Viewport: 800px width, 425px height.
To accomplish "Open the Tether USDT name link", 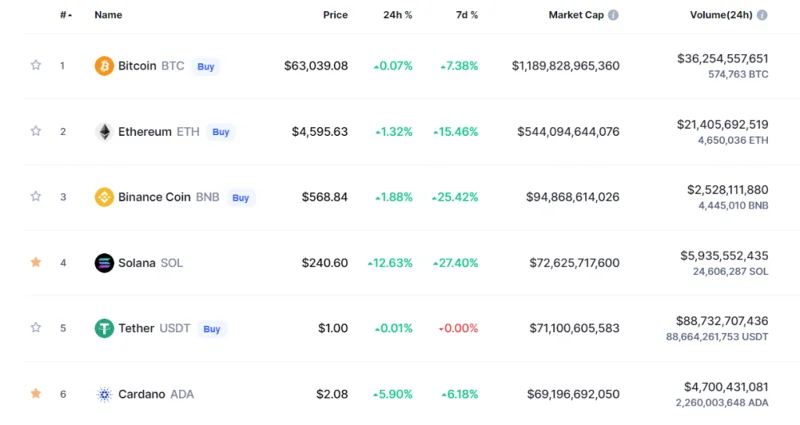I will (x=154, y=328).
